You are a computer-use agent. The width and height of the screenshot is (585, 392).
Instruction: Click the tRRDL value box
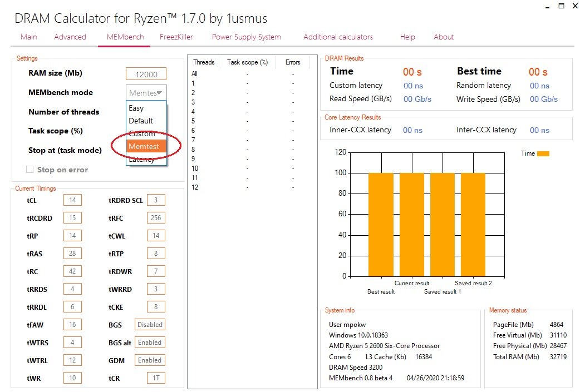(x=72, y=307)
